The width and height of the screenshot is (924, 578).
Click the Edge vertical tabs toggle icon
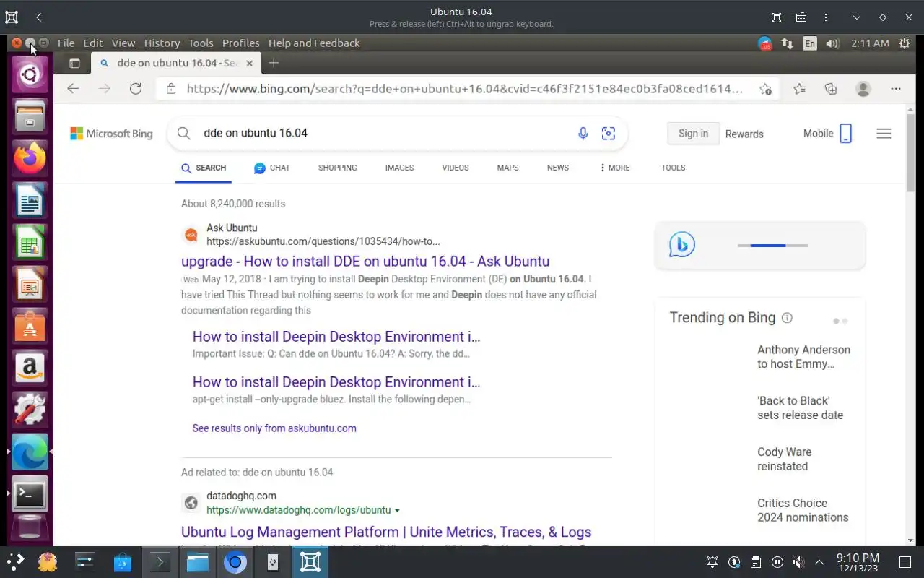point(74,63)
